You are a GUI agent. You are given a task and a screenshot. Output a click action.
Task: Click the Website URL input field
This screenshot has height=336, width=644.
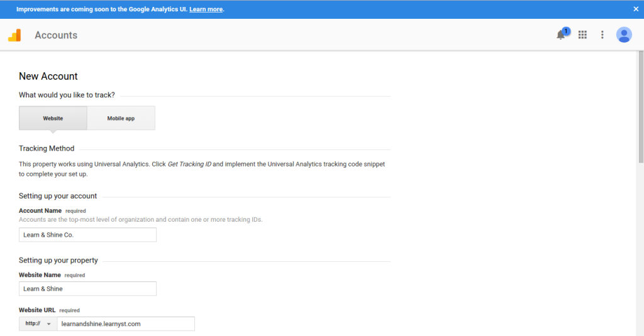pyautogui.click(x=126, y=323)
